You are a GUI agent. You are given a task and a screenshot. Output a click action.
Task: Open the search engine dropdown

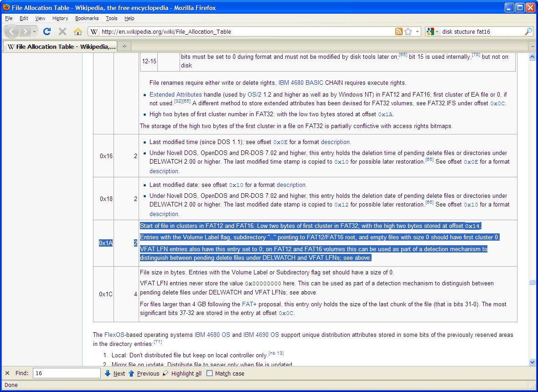point(432,31)
